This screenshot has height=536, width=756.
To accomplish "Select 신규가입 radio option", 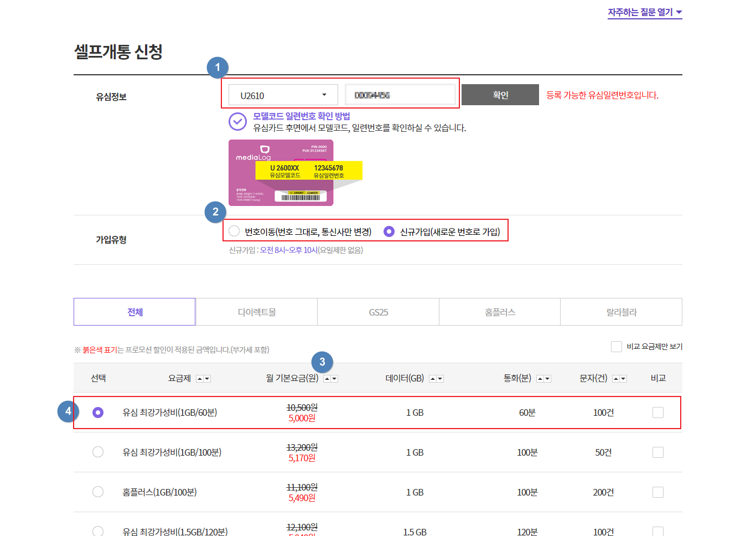I will 389,231.
